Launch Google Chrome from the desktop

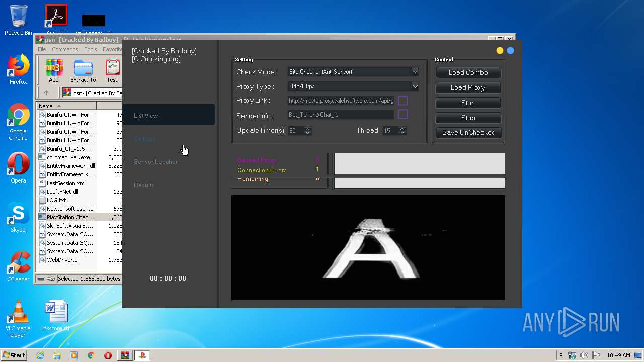tap(18, 122)
